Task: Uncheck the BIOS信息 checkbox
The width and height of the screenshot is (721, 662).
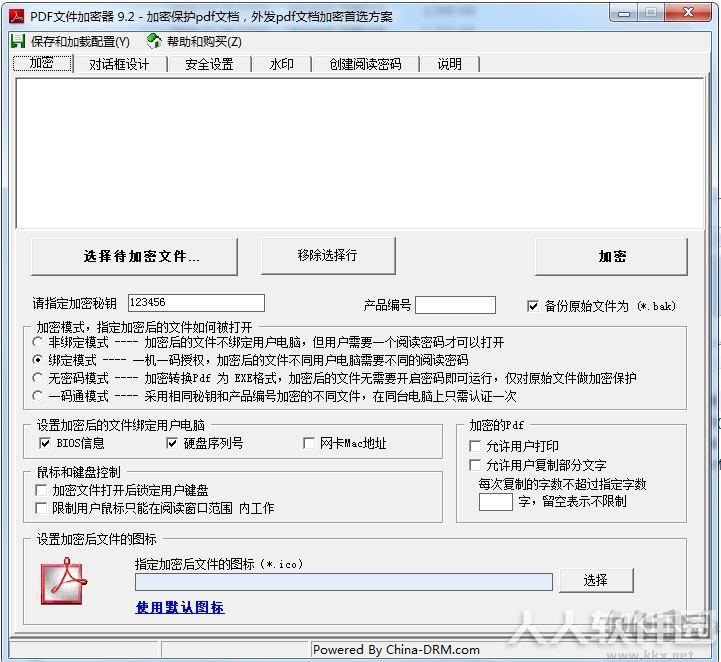Action: [45, 443]
